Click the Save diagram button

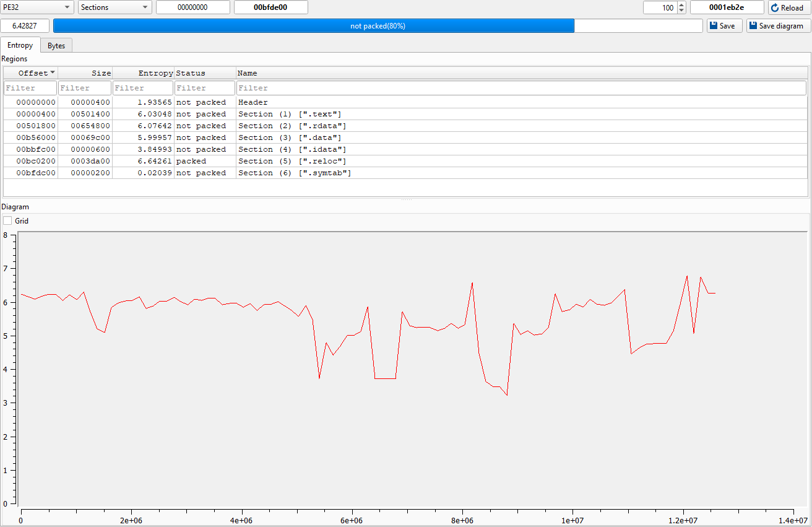779,26
